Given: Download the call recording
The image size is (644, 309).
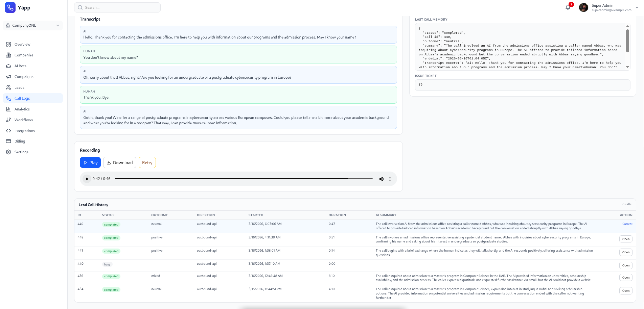Looking at the screenshot, I should pyautogui.click(x=120, y=162).
